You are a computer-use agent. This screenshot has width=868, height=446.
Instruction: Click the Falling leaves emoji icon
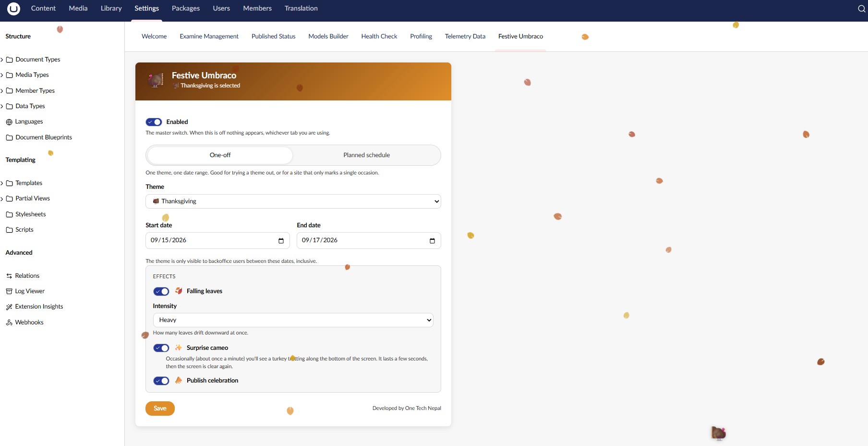point(179,291)
